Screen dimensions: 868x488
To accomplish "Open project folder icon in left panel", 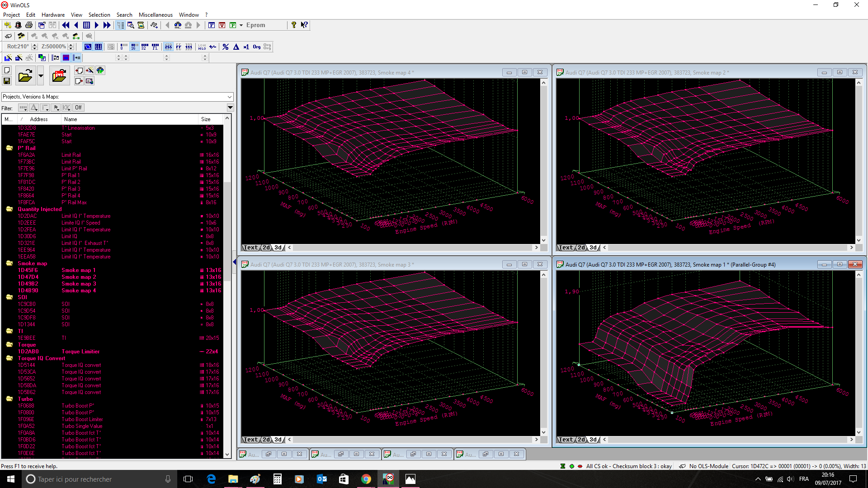I will (x=25, y=76).
